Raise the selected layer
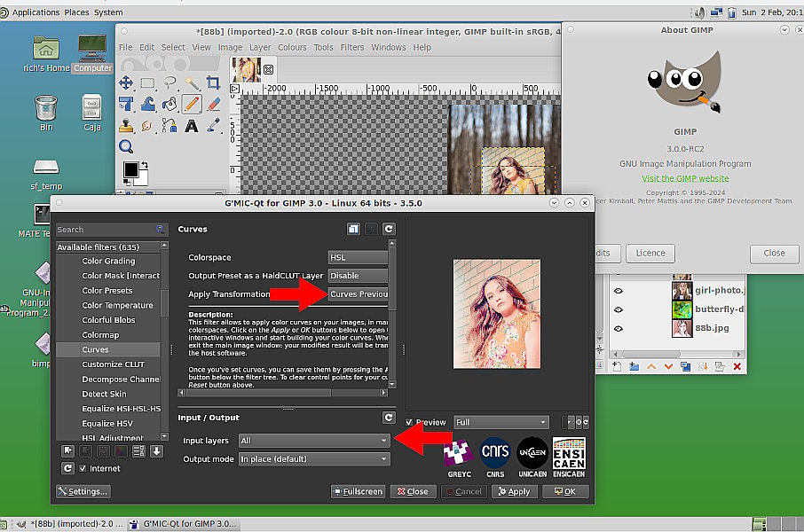The image size is (804, 532). point(651,366)
